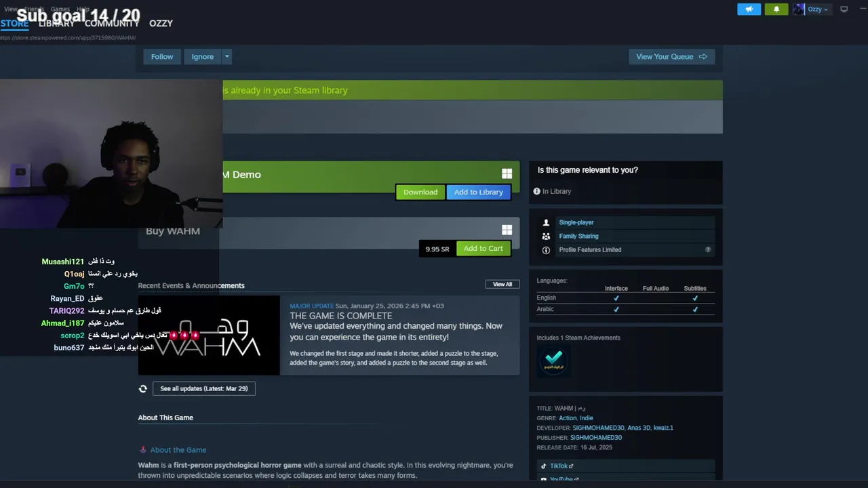The image size is (868, 488).
Task: Open the WAHM major update thumbnail
Action: (x=209, y=335)
